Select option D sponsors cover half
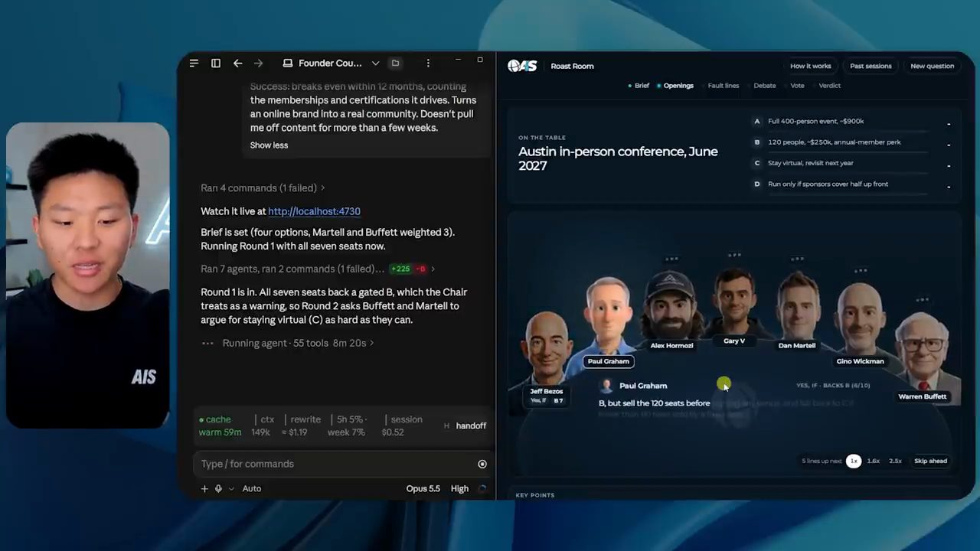 click(x=852, y=184)
